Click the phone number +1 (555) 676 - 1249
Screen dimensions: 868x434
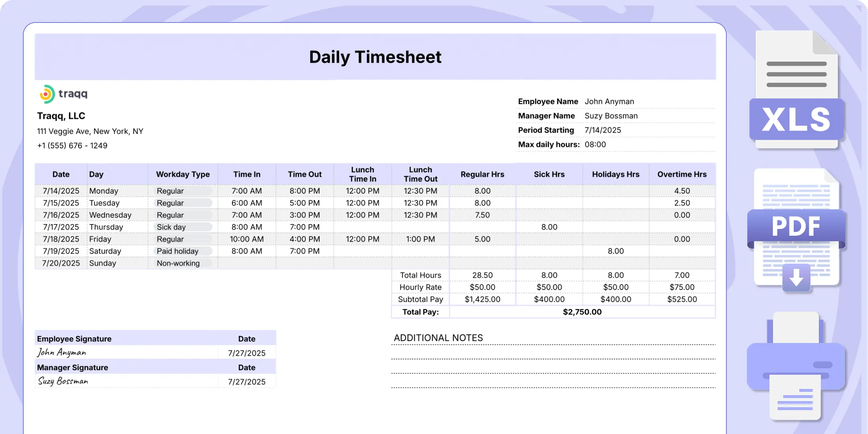(72, 146)
